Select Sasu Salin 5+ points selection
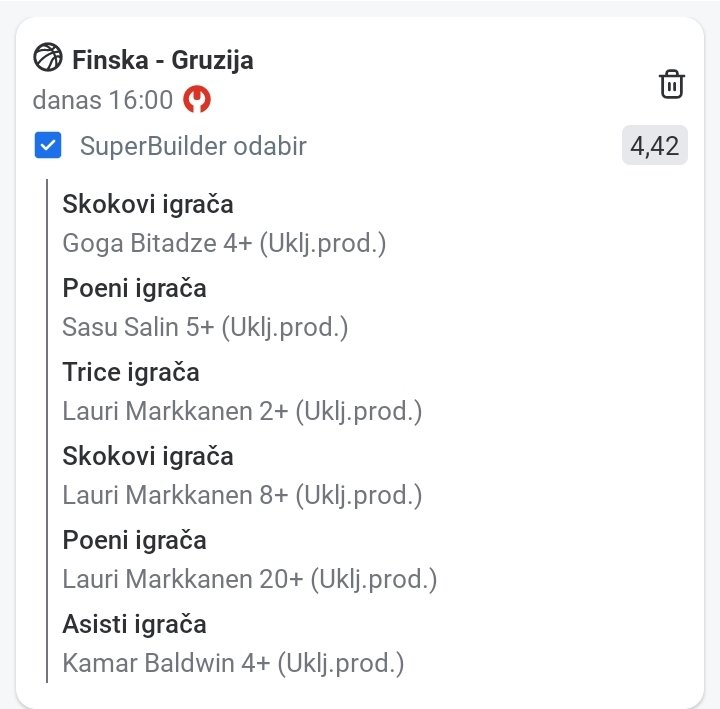 (x=205, y=327)
